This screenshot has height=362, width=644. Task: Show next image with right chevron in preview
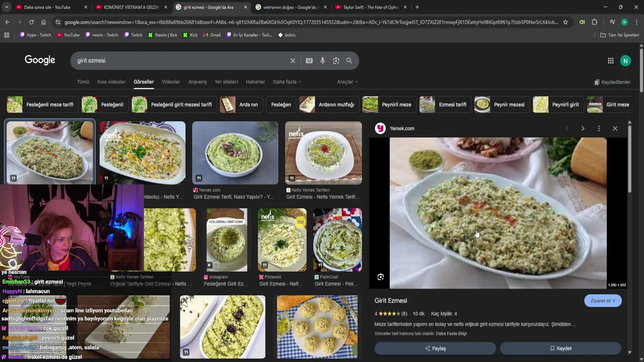click(583, 129)
